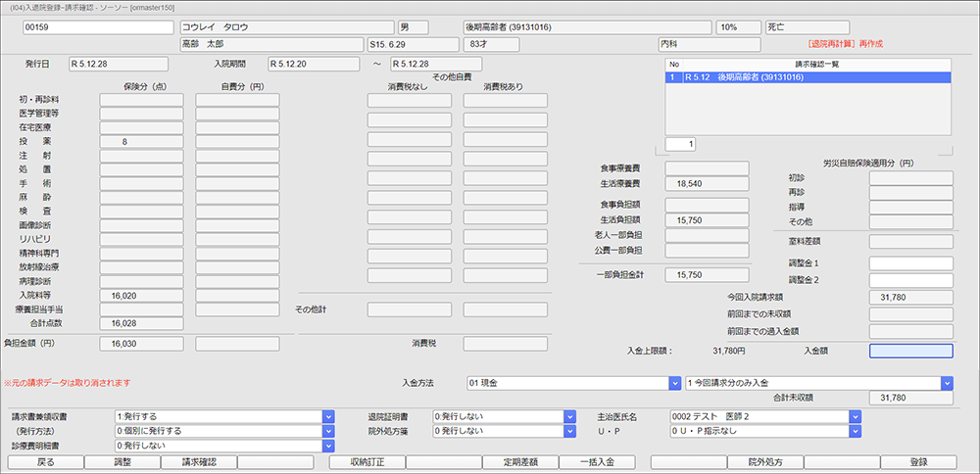
Task: Open 収納訂正 from the bottom bar
Action: [366, 462]
